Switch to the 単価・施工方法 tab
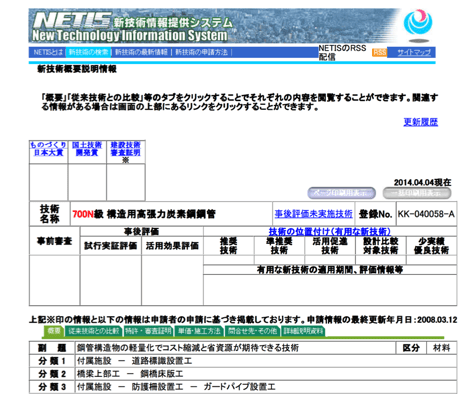 tap(199, 331)
